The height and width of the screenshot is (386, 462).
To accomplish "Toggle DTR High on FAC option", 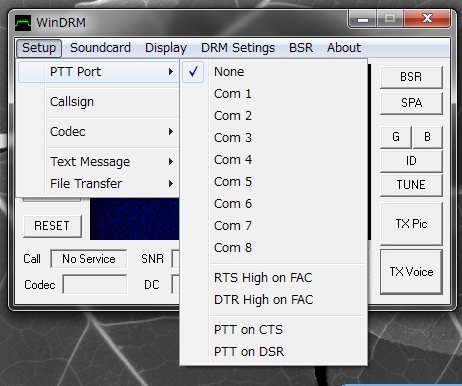I will (274, 300).
